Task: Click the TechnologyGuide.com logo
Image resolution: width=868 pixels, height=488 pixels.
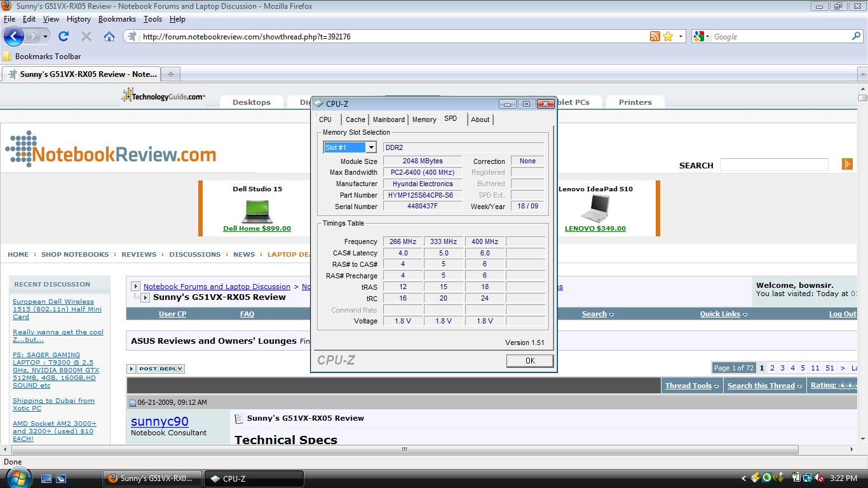Action: [x=163, y=96]
